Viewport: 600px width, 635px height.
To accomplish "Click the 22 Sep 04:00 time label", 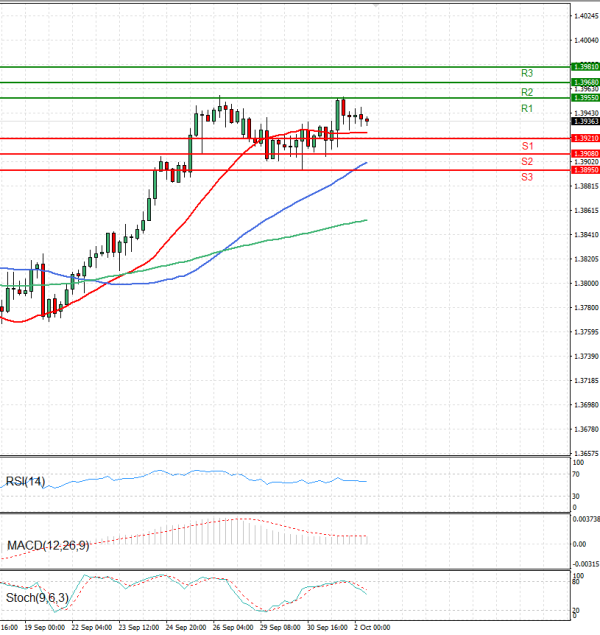I will point(90,628).
